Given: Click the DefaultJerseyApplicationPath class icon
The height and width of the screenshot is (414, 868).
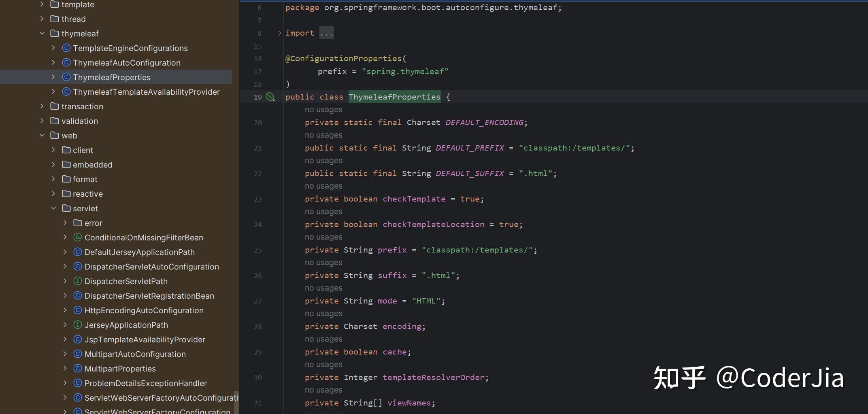Looking at the screenshot, I should pyautogui.click(x=78, y=252).
